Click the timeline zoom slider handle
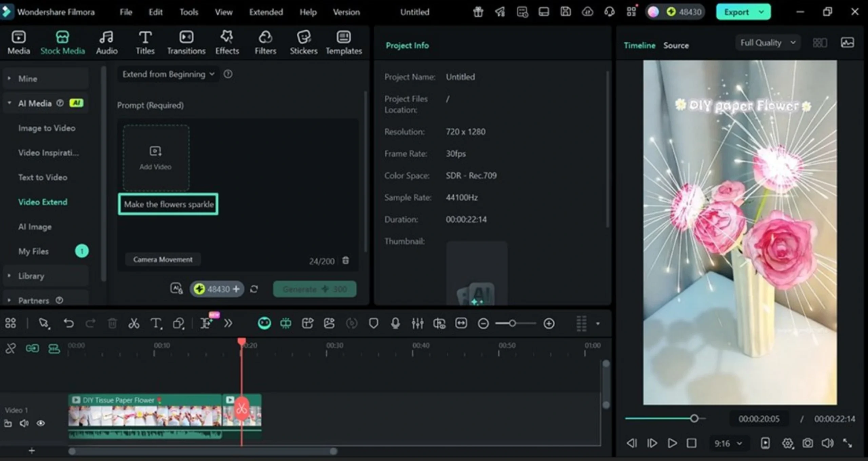Screen dimensions: 868x461 coord(512,323)
